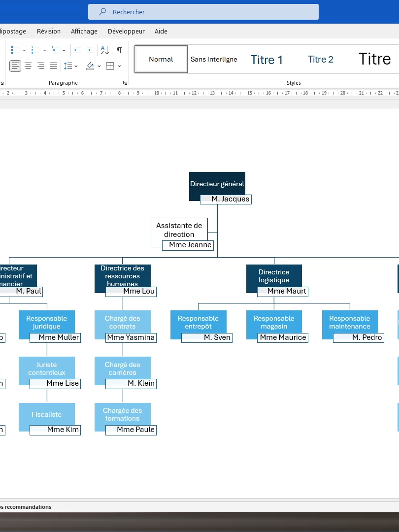Click the multilevel list icon
399x532 pixels.
55,50
